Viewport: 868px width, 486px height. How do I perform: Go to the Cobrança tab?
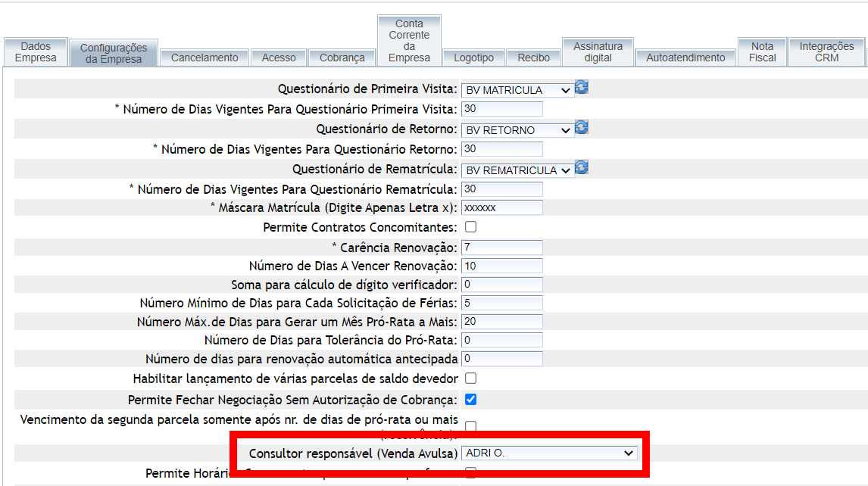click(x=342, y=58)
